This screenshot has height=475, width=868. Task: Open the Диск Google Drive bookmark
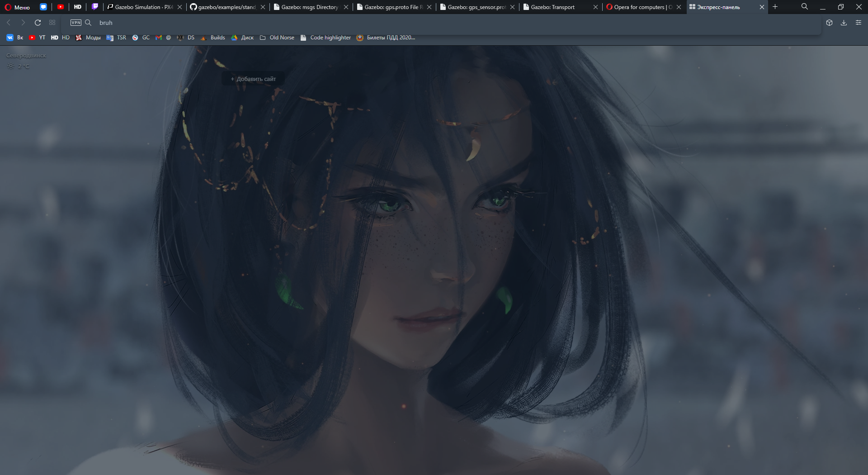coord(242,38)
